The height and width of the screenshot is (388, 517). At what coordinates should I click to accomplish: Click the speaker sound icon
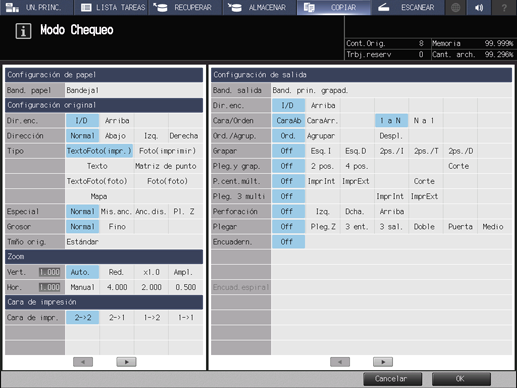[479, 7]
